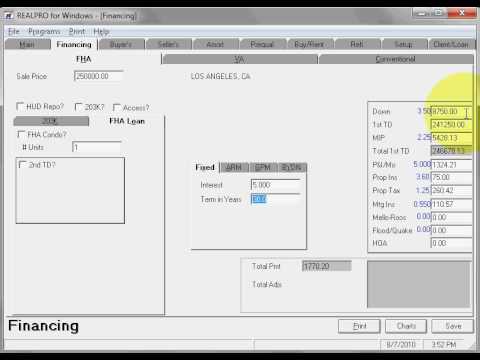Viewport: 480px width, 360px height.
Task: Switch to the Buyer's tab
Action: pos(121,44)
